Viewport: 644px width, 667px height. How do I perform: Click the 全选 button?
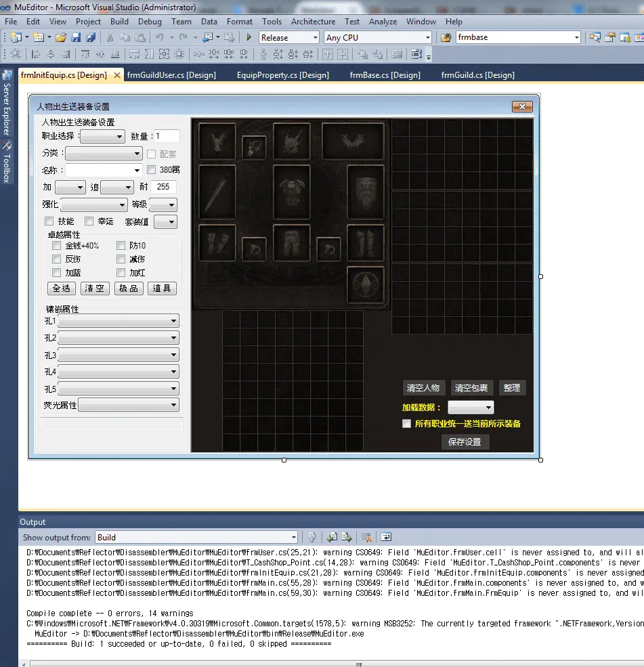click(x=61, y=288)
